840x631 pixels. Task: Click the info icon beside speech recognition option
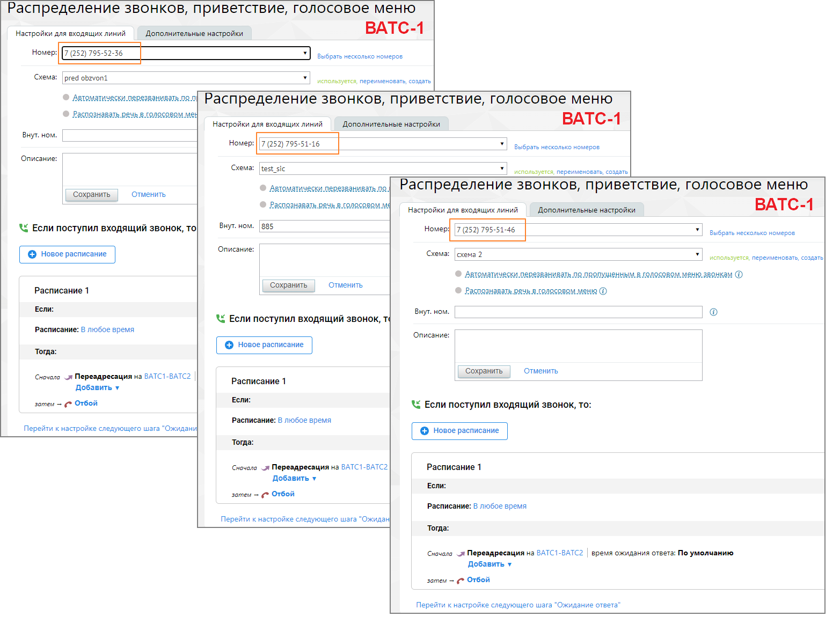603,291
